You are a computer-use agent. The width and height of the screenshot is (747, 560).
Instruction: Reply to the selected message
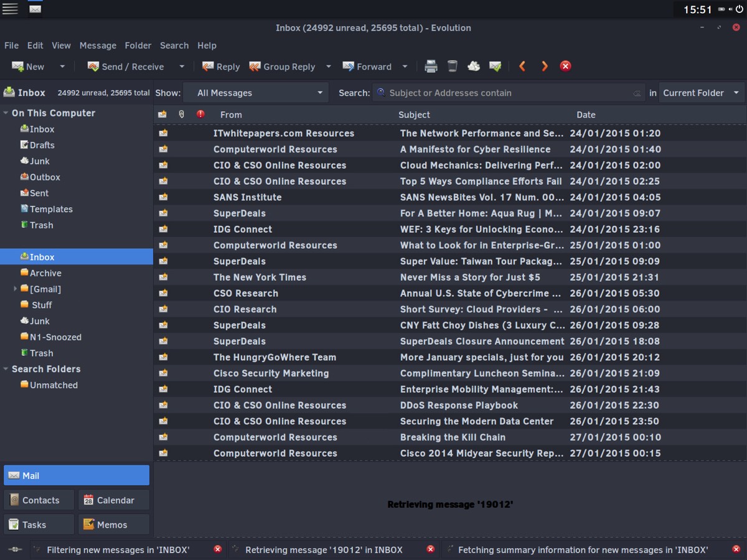click(x=220, y=67)
